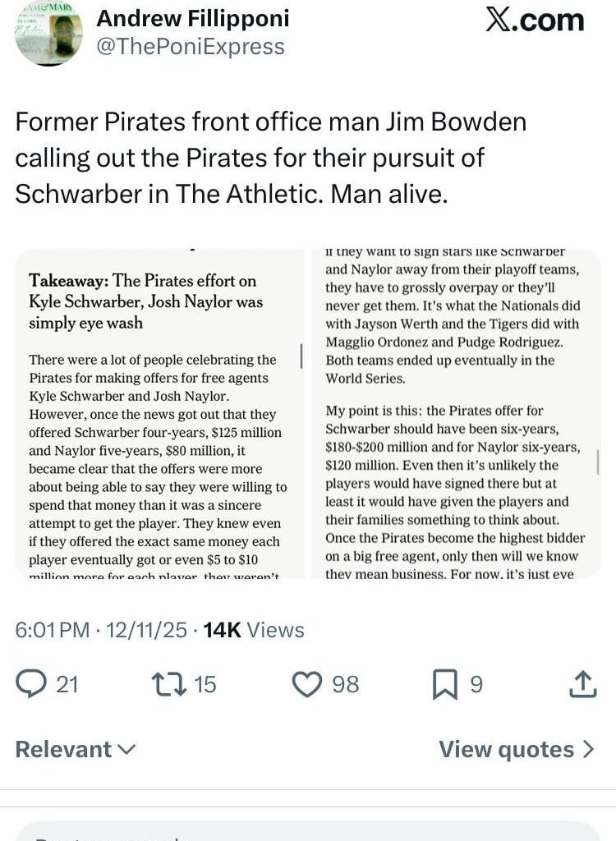Bookmark the post with the bookmark icon
This screenshot has width=616, height=841.
coord(445,683)
